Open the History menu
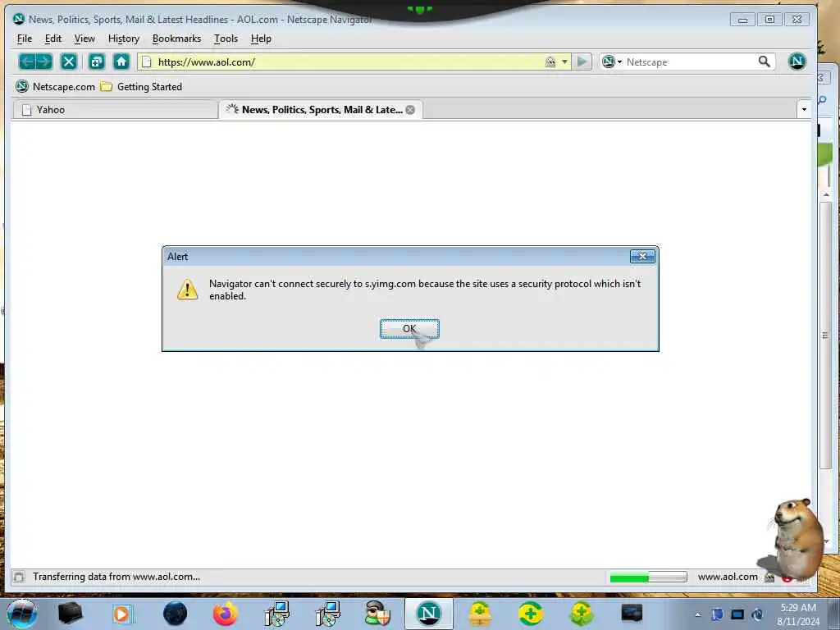This screenshot has width=840, height=630. click(x=124, y=39)
